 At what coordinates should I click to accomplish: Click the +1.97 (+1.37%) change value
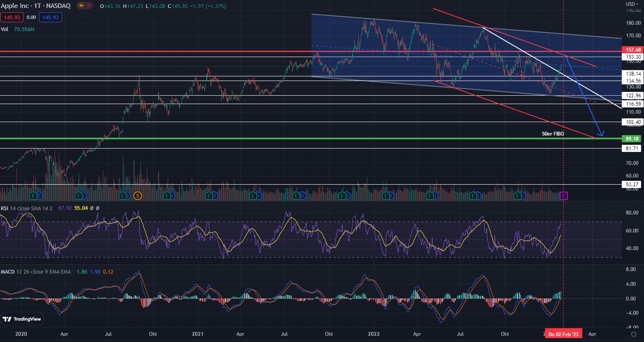[x=207, y=6]
